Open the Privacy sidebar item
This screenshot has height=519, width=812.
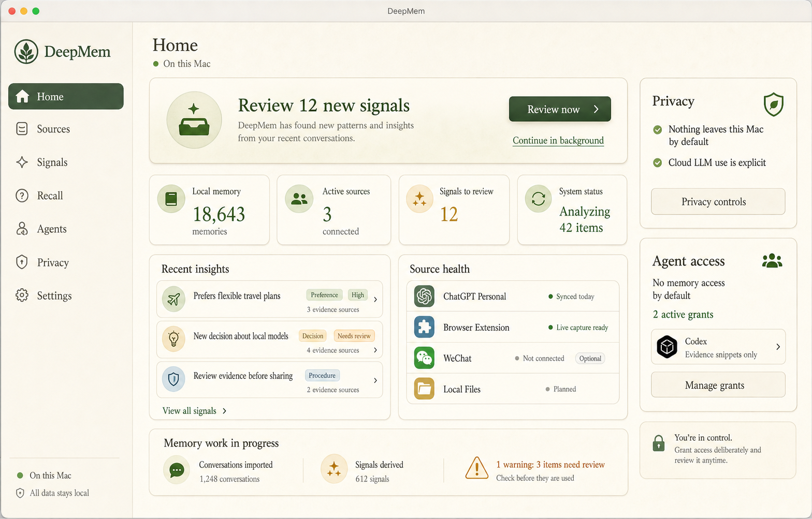coord(66,262)
